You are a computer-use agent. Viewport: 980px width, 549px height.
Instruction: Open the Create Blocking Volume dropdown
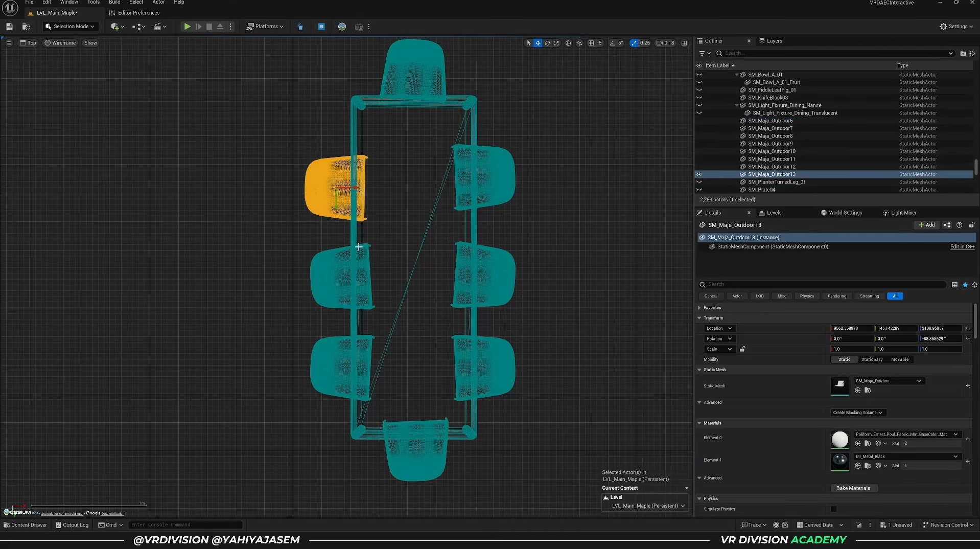(858, 413)
